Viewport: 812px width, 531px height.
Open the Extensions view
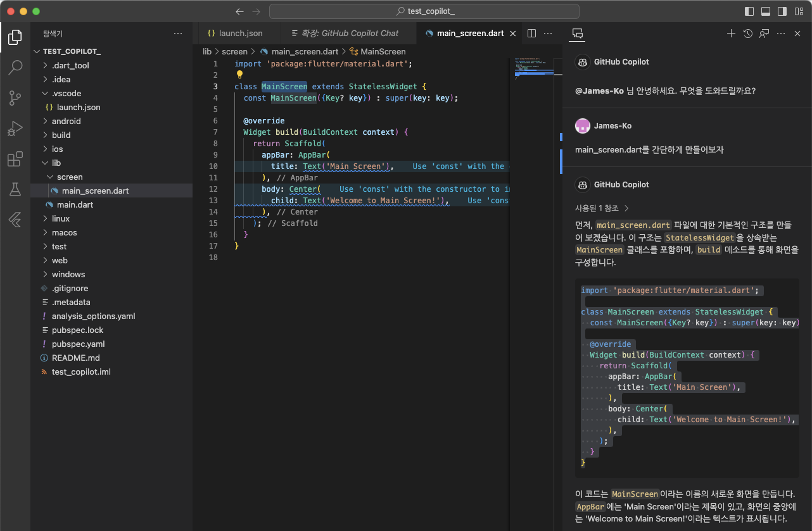coord(15,159)
